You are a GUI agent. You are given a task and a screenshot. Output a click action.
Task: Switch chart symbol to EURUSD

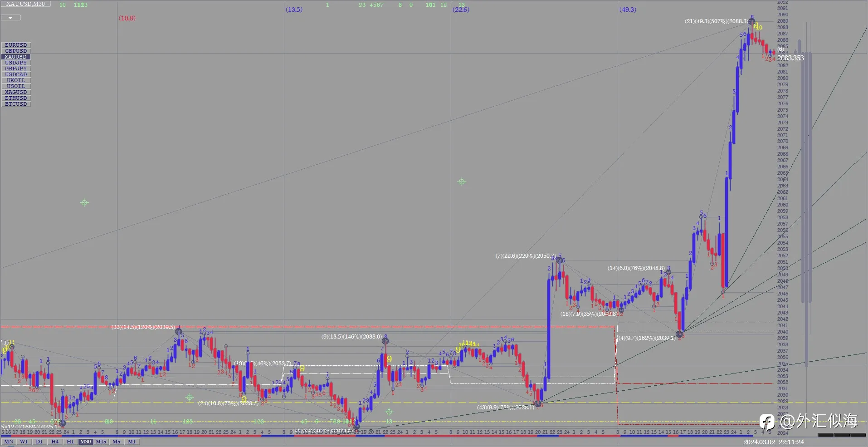[16, 45]
